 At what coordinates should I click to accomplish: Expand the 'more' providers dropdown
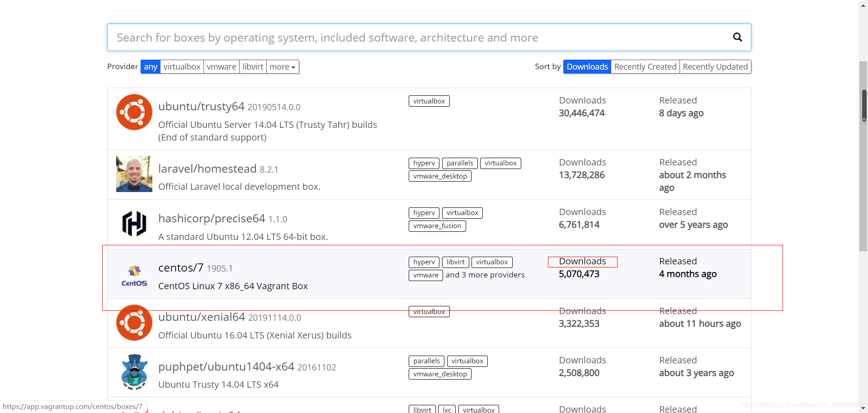click(x=283, y=67)
